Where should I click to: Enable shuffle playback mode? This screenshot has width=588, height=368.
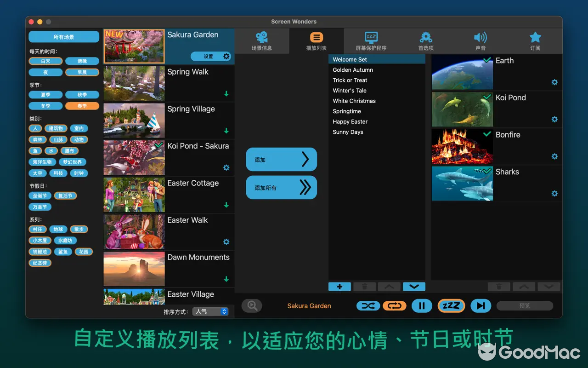368,305
